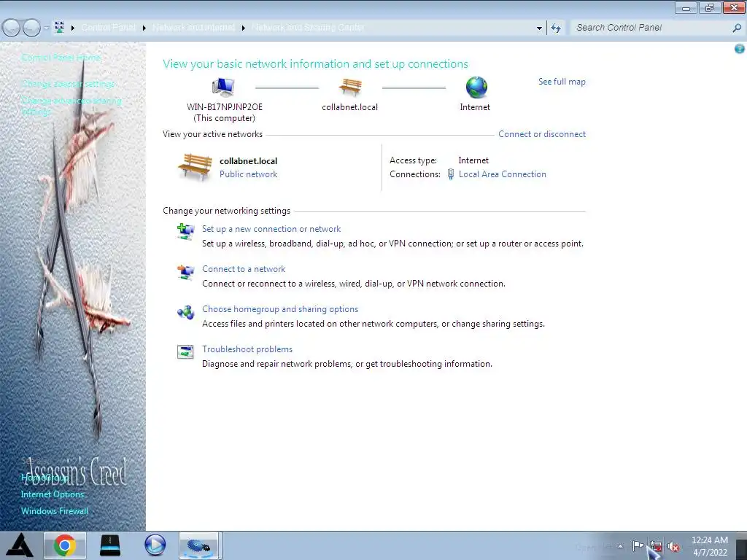This screenshot has width=747, height=560.
Task: Open Change advanced sharing settings
Action: [71, 106]
